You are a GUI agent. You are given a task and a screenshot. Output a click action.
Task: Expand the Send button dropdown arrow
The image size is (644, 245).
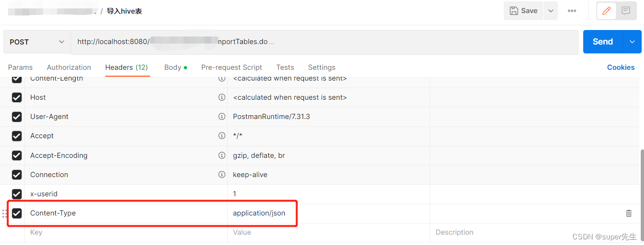(632, 42)
